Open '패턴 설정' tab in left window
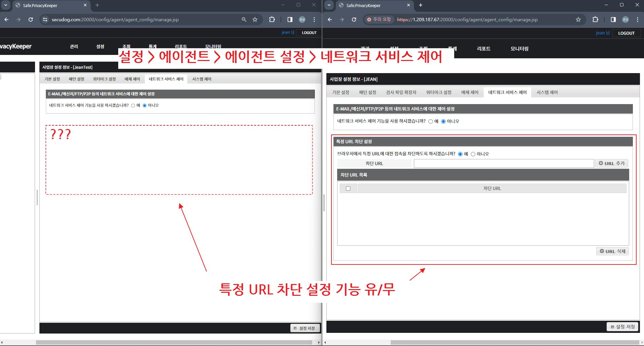The image size is (644, 346). 76,79
